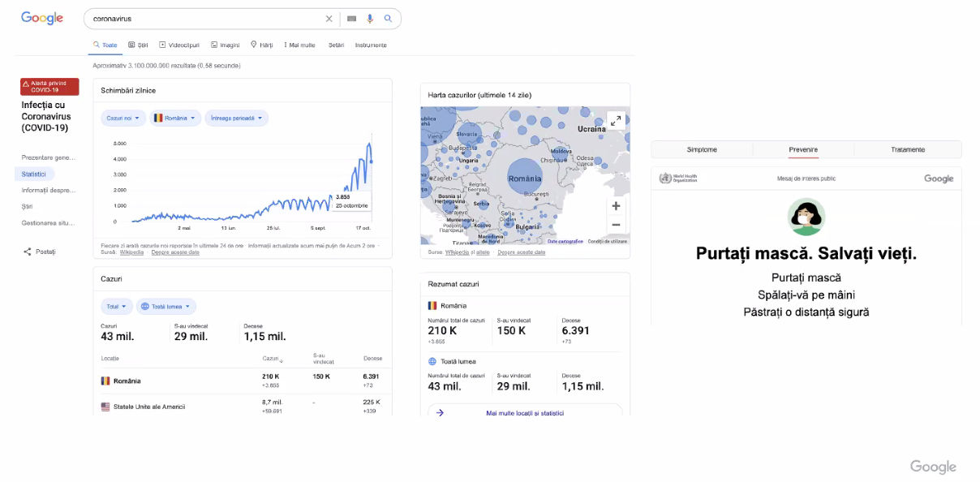The width and height of the screenshot is (980, 482).
Task: Click the masked person illustration
Action: (806, 217)
